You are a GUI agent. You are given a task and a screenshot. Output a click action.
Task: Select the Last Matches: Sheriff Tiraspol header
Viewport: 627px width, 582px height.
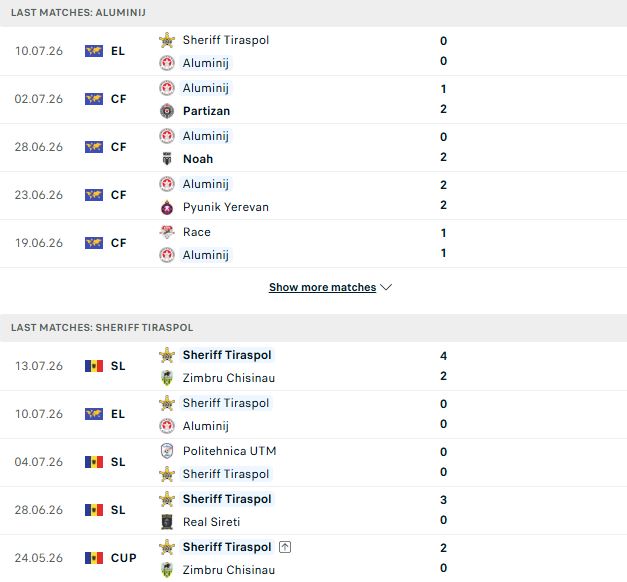[314, 328]
